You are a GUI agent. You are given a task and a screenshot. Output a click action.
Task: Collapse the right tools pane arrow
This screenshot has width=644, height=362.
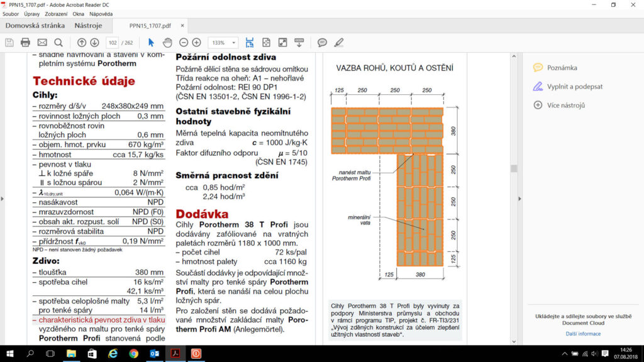(x=519, y=199)
